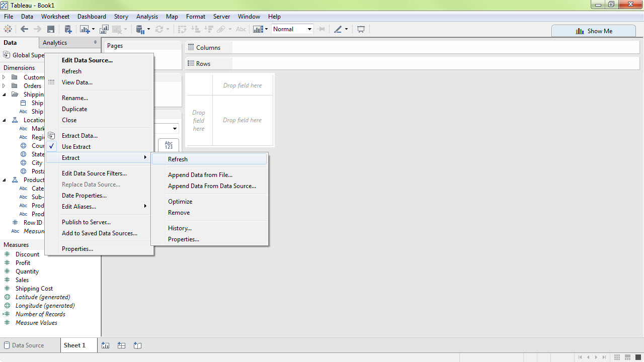
Task: Click the New Worksheet chart icon
Action: tap(84, 29)
